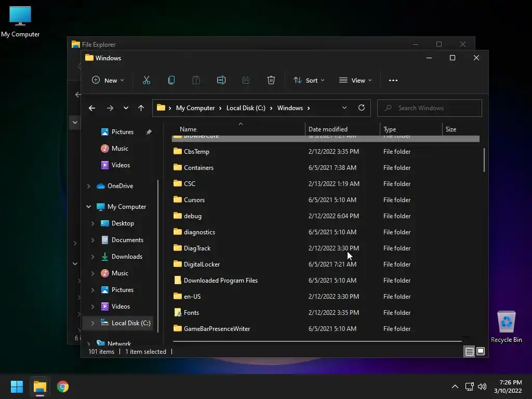The height and width of the screenshot is (399, 532).
Task: Expand OneDrive in the navigation pane
Action: (88, 186)
